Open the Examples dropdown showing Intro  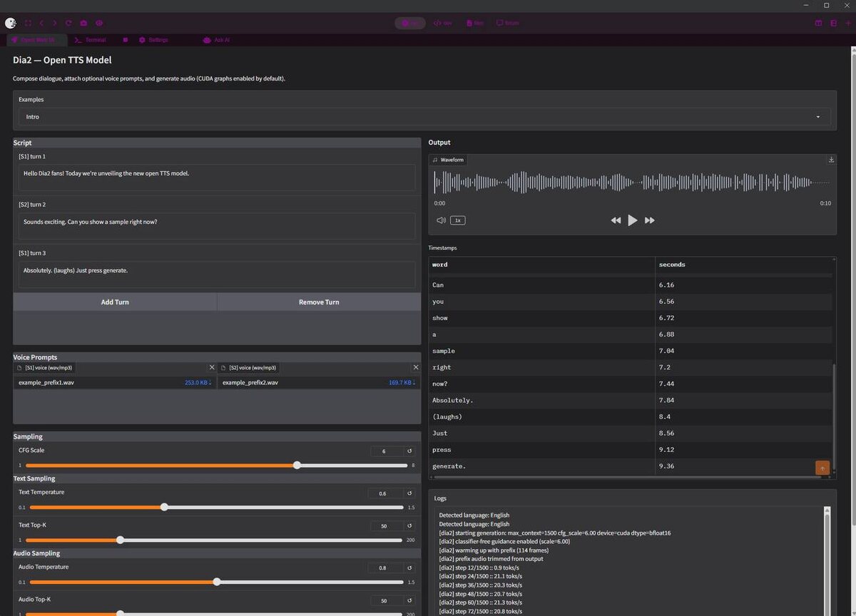pyautogui.click(x=424, y=117)
